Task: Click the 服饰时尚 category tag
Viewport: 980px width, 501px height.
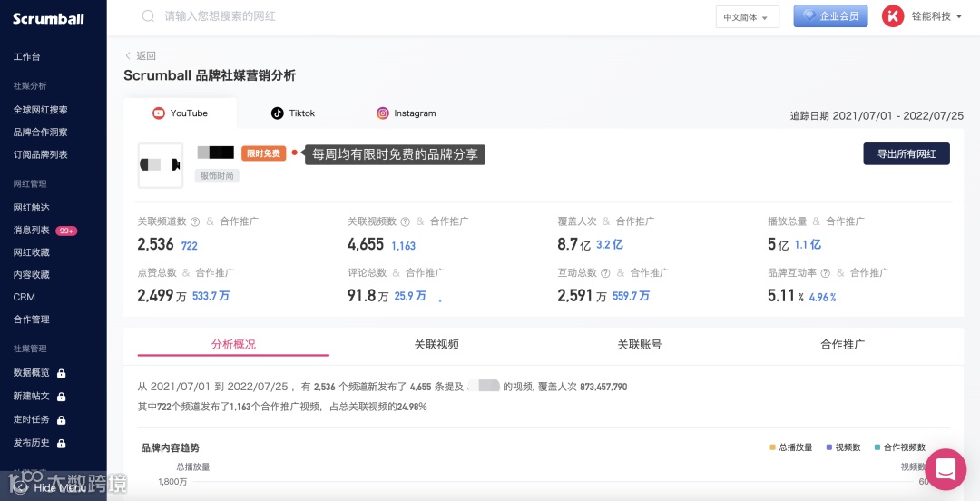Action: coord(217,176)
